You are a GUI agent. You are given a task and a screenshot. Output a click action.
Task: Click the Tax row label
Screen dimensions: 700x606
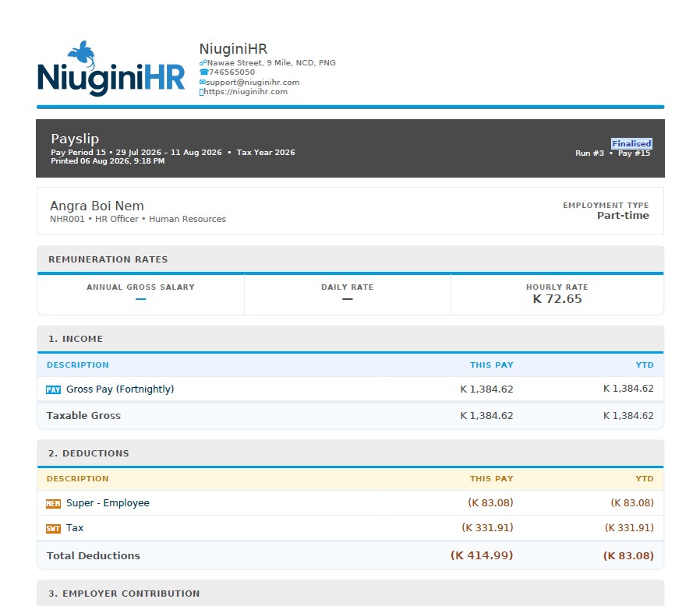tap(75, 528)
